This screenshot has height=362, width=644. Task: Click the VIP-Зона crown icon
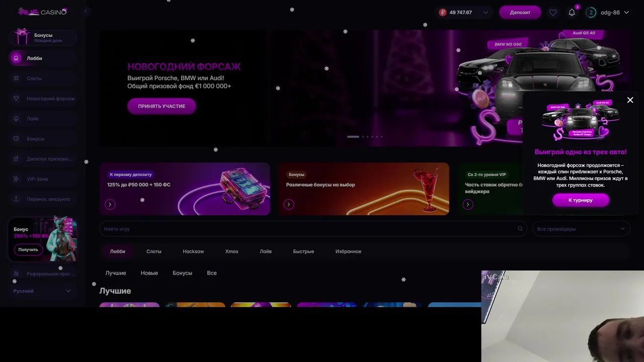click(16, 179)
